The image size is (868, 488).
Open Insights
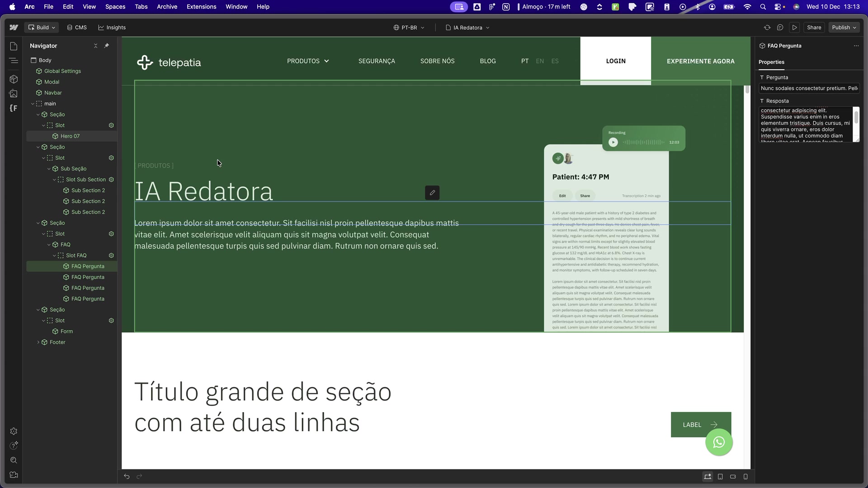[x=112, y=28]
